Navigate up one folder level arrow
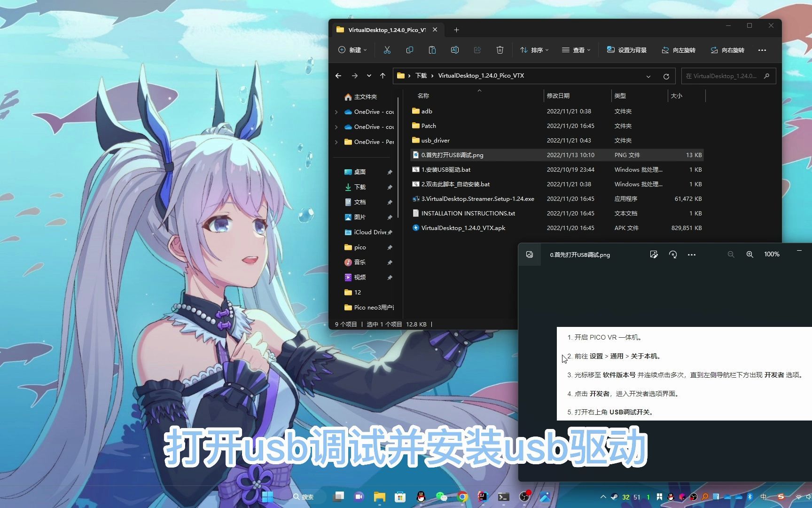This screenshot has width=812, height=508. [383, 76]
